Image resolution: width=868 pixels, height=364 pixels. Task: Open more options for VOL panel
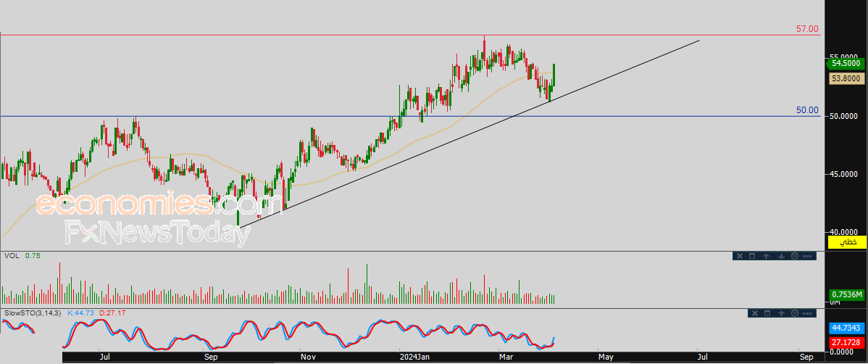click(806, 256)
